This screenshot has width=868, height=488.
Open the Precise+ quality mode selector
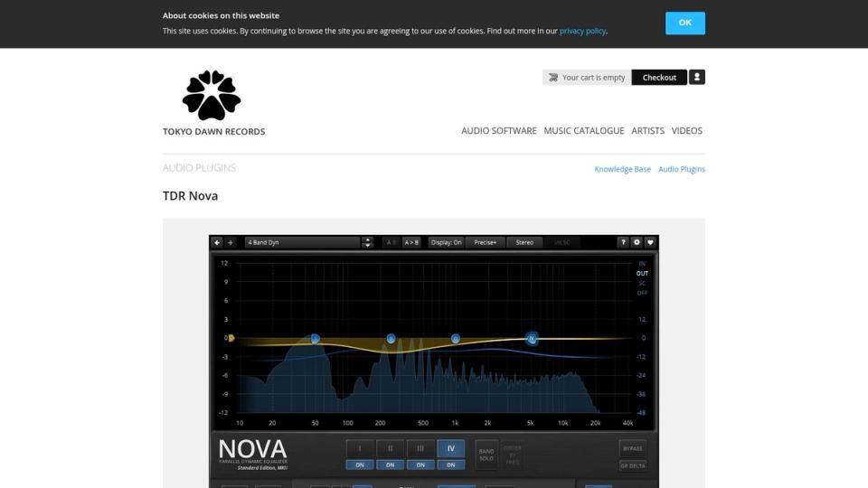tap(485, 242)
